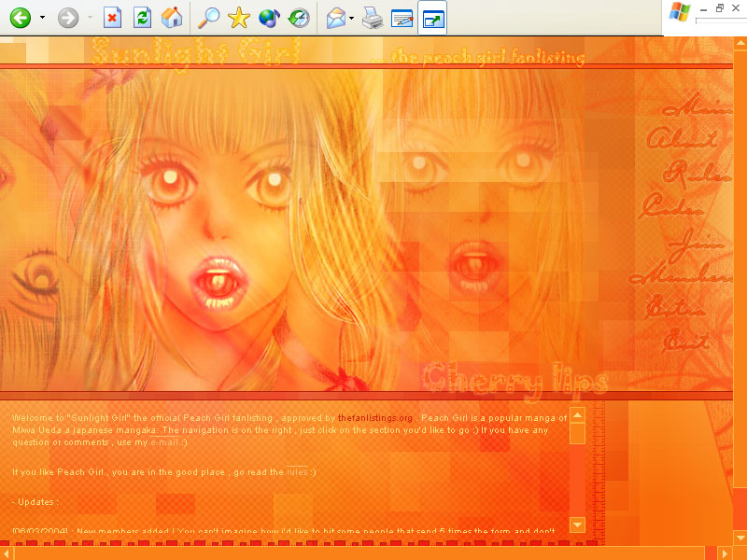This screenshot has height=560, width=747.
Task: Click the page horizontal scroll right arrow
Action: [726, 553]
